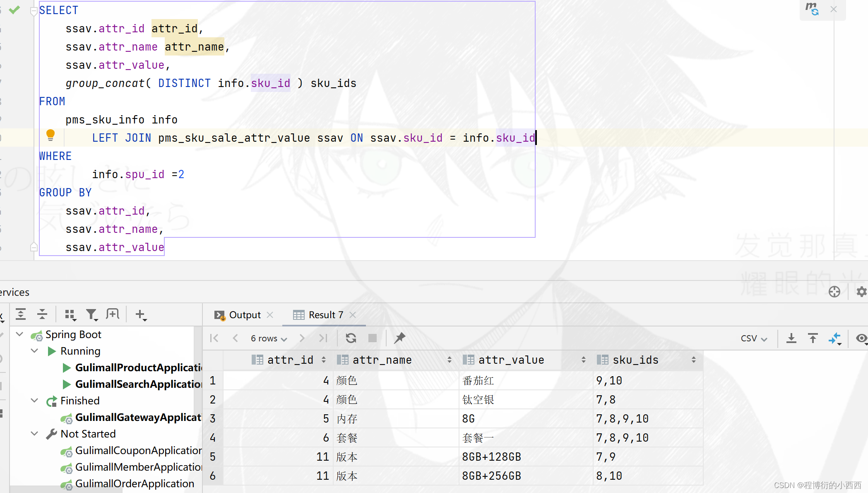Open the 6 rows page size dropdown

coord(269,338)
